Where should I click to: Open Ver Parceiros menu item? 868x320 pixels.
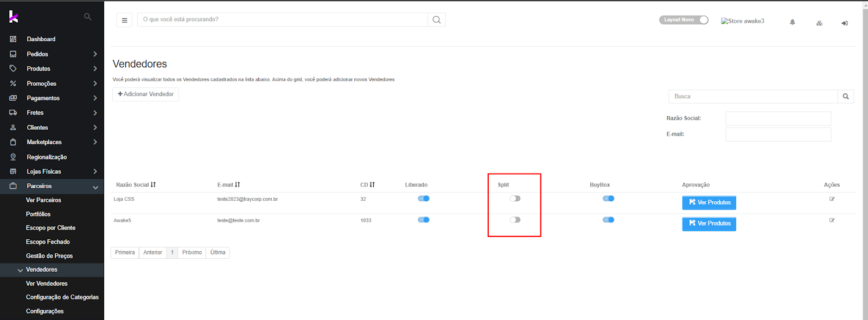coord(43,200)
